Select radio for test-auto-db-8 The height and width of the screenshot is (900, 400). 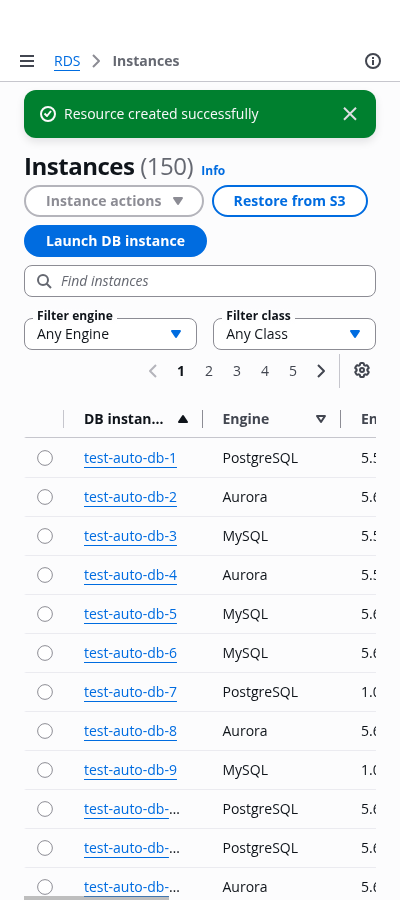coord(45,731)
